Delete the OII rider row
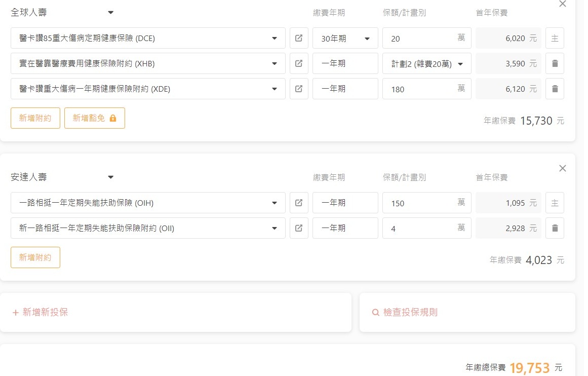Screen dimensions: 588x376 555,228
